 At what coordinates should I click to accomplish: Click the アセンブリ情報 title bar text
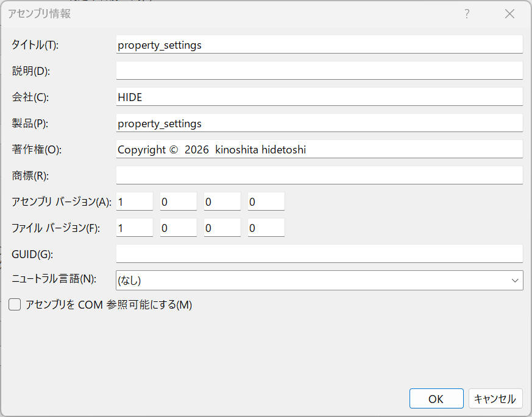point(40,13)
